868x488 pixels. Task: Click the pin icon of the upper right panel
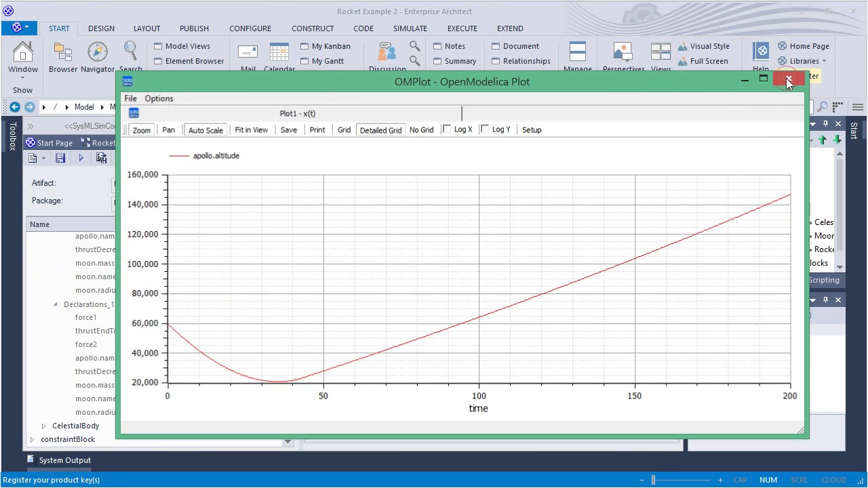click(x=825, y=124)
